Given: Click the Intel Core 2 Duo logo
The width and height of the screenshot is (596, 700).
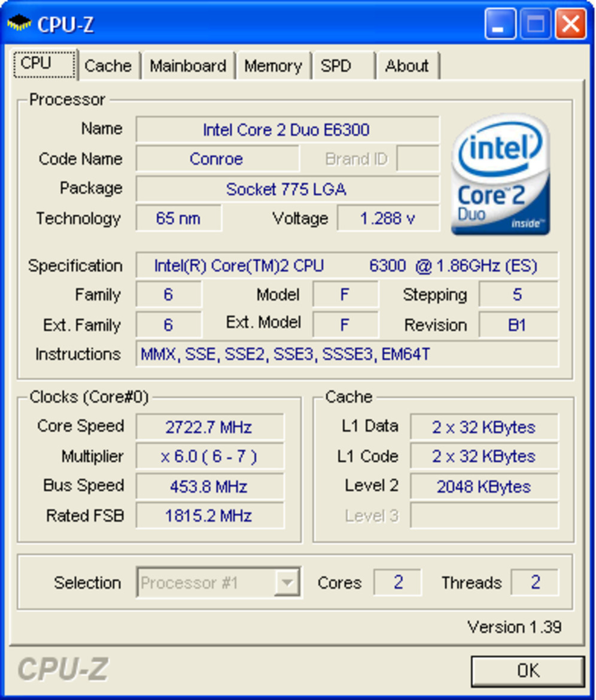Looking at the screenshot, I should coord(500,174).
